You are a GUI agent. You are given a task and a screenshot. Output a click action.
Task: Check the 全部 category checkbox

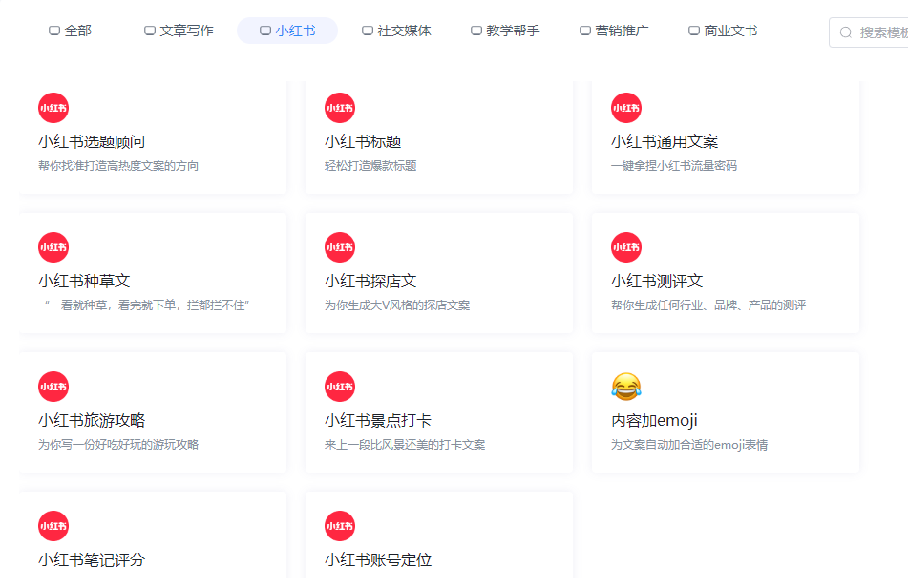coord(53,30)
